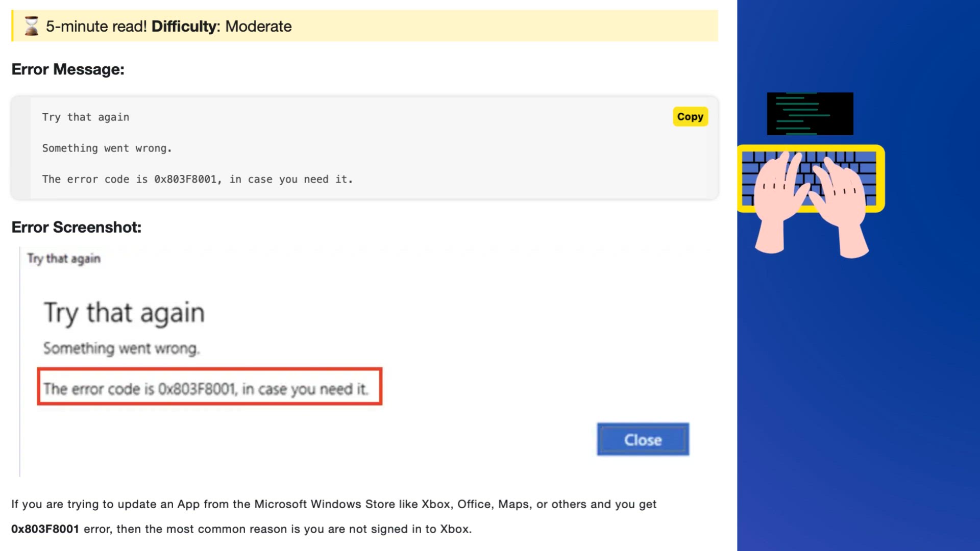Click the Copy button for error code
980x551 pixels.
pyautogui.click(x=691, y=116)
